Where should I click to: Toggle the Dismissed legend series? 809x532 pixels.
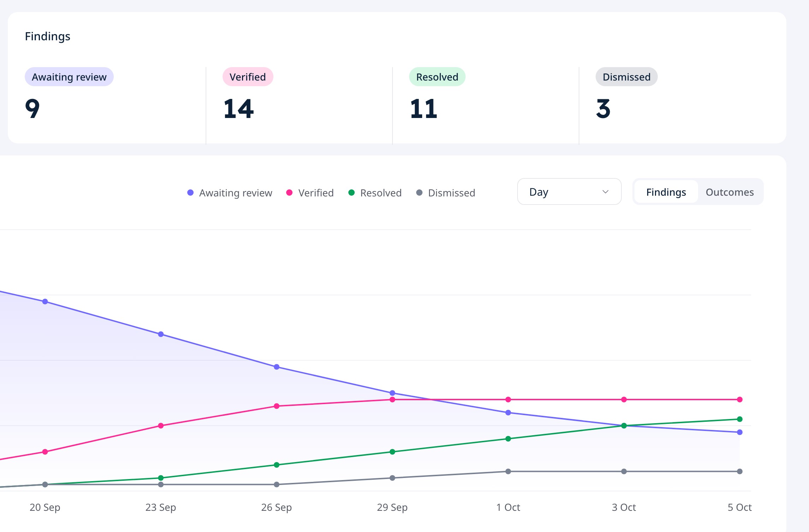(446, 193)
